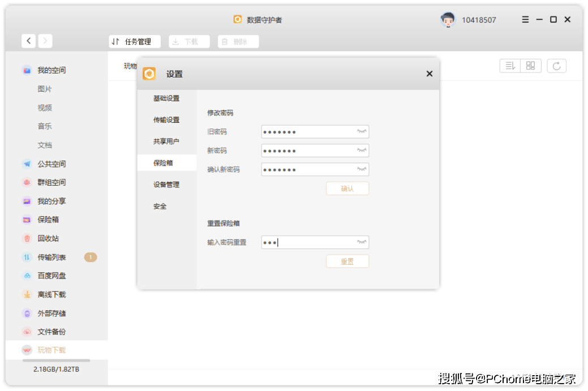Open the 基础设置 settings tab
Image resolution: width=588 pixels, height=391 pixels.
[x=167, y=98]
